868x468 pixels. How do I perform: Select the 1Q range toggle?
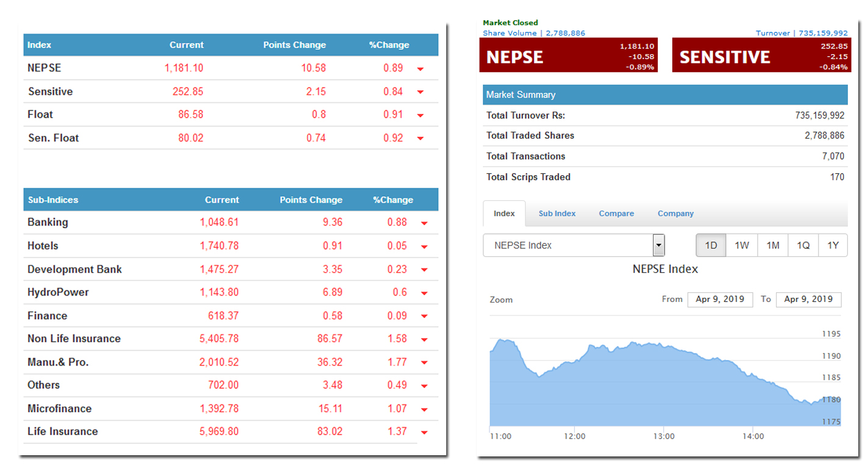coord(803,245)
